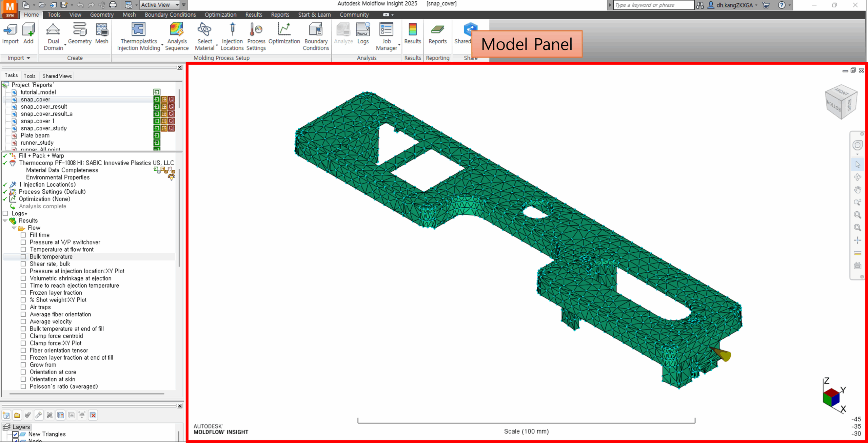This screenshot has width=868, height=443.
Task: Open Process Settings wizard
Action: click(x=256, y=37)
